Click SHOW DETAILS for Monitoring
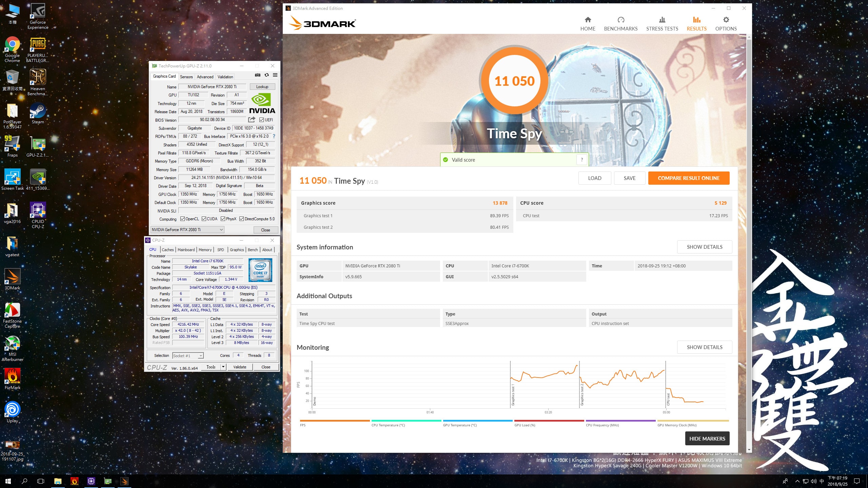The image size is (868, 488). pos(704,347)
